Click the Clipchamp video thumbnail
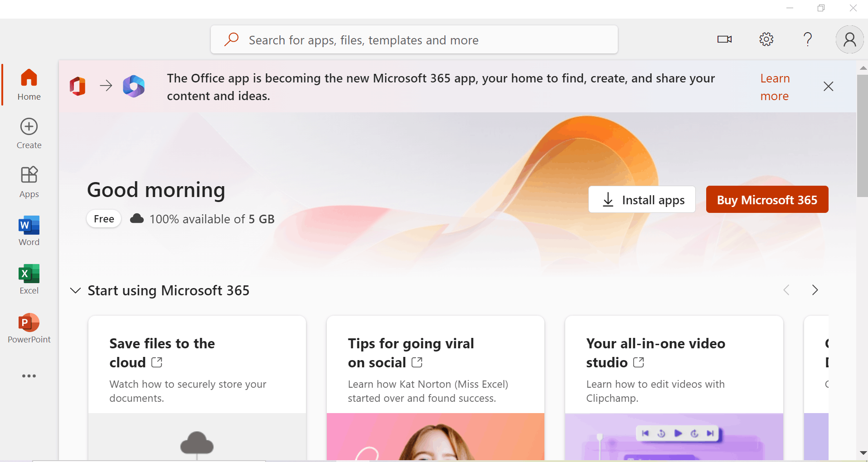The width and height of the screenshot is (868, 462). tap(674, 437)
